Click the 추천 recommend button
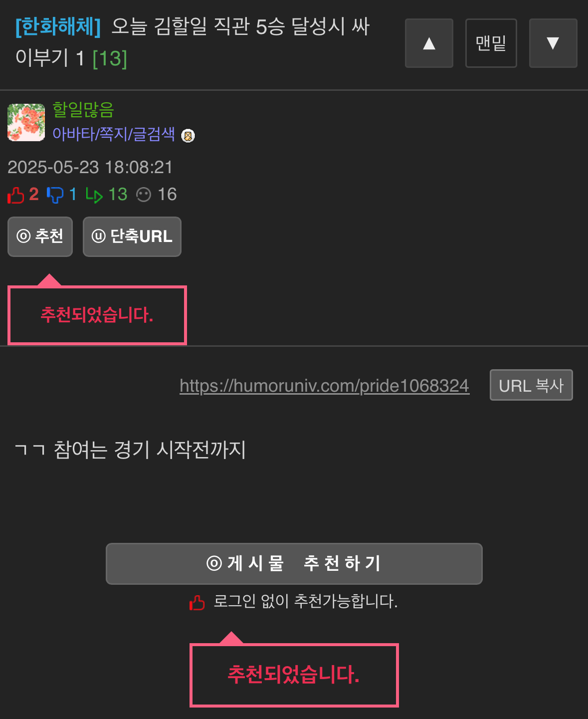This screenshot has width=588, height=719. pos(40,237)
